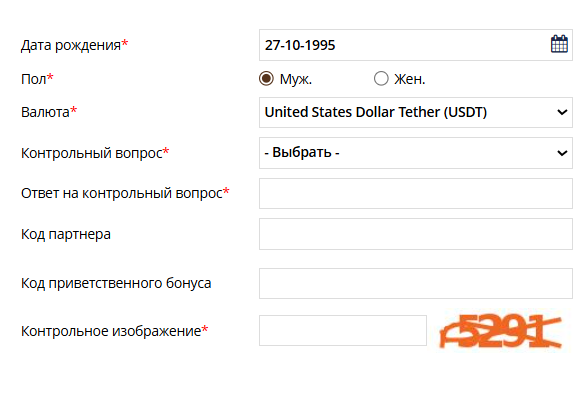Click into the Код партнера input field
Screen dimensions: 585x399
(416, 234)
